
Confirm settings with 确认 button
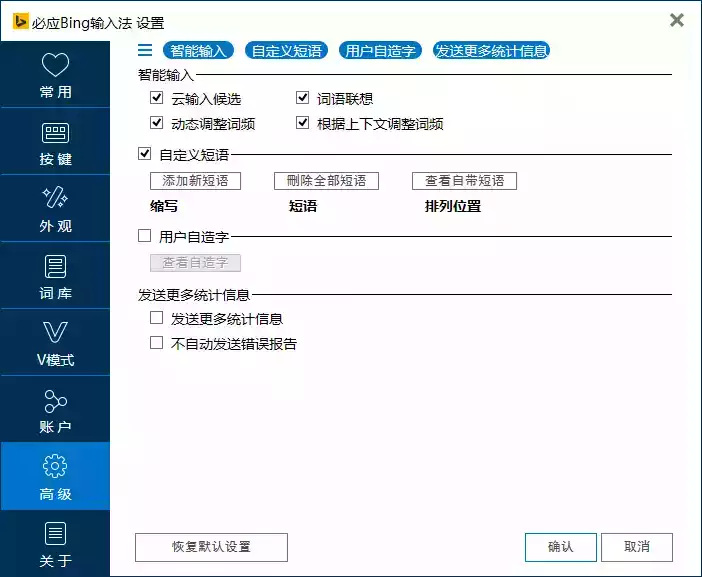point(561,547)
